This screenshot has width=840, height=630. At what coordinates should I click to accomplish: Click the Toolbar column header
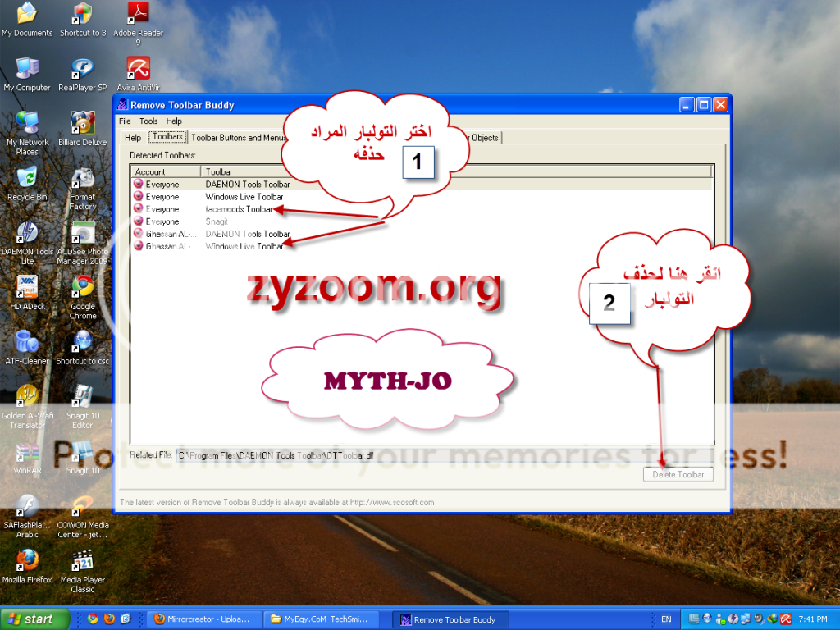(455, 171)
